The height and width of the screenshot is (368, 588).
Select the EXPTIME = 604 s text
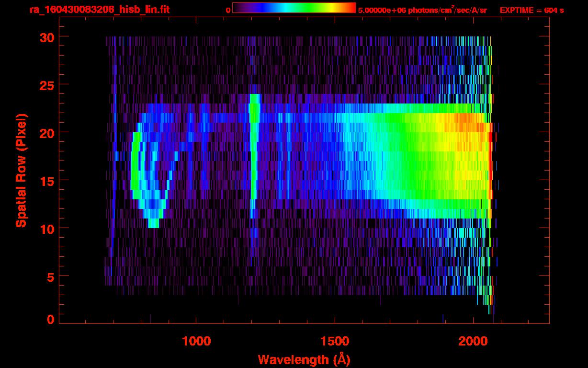tap(531, 10)
